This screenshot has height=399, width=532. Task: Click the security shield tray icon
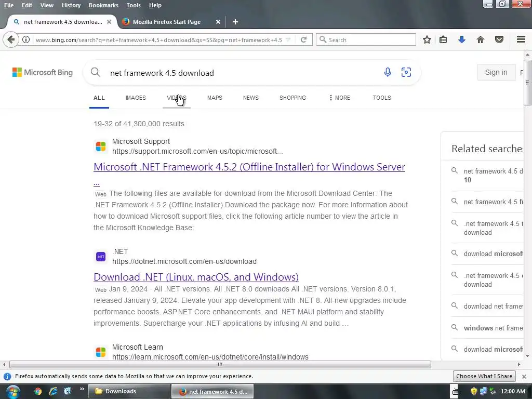click(474, 391)
